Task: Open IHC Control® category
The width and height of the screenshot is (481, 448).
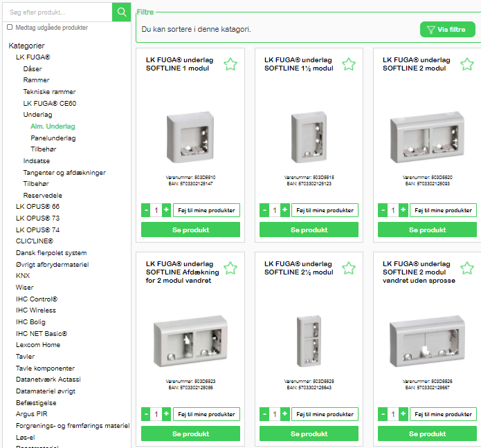Action: 37,299
